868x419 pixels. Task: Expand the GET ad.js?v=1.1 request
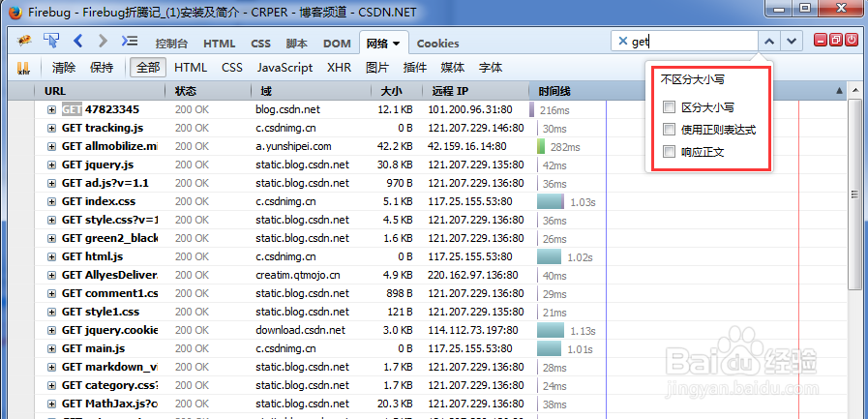point(51,183)
